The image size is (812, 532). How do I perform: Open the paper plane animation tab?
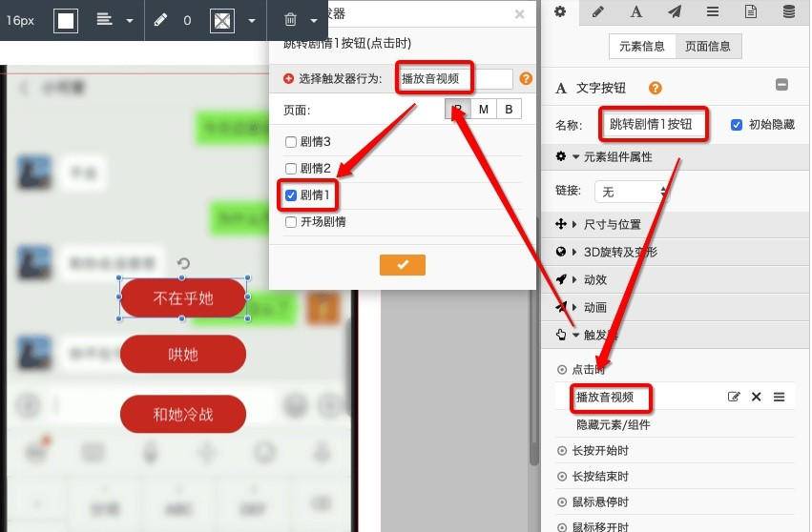675,11
